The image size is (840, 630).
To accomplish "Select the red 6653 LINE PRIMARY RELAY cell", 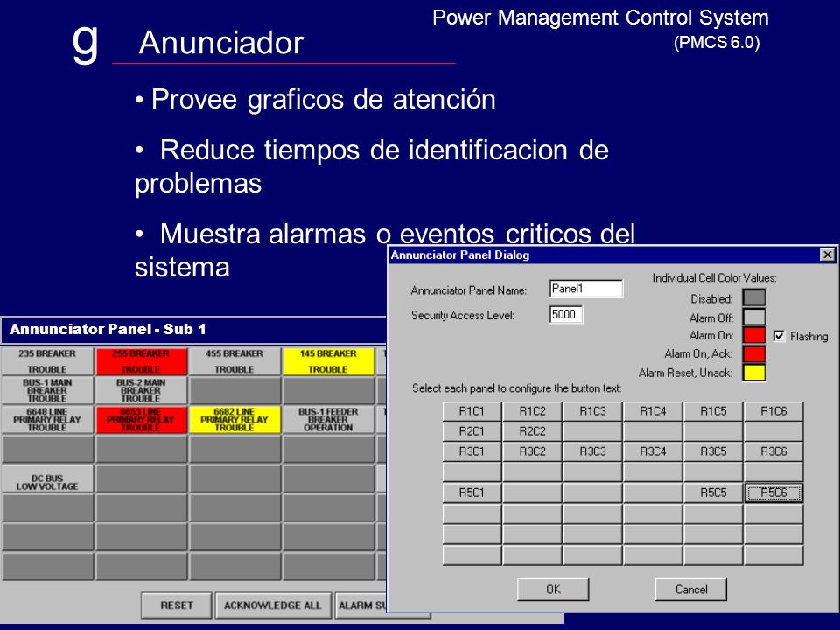I will pos(141,419).
